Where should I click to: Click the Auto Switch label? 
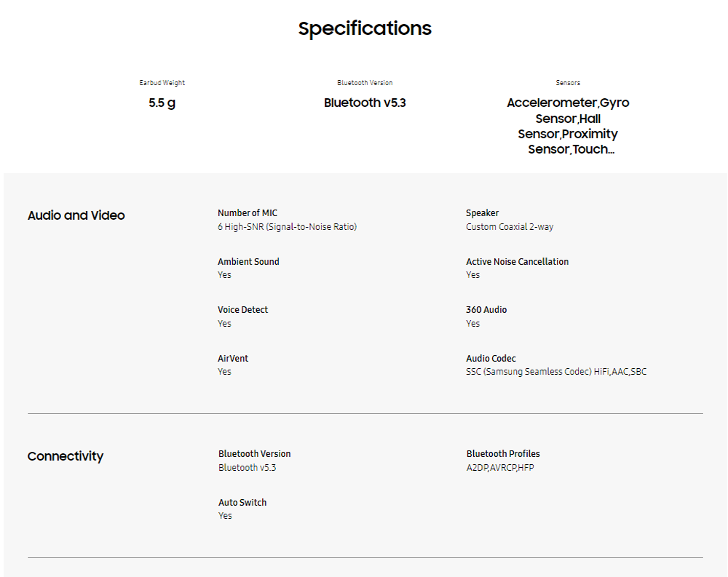tap(242, 502)
